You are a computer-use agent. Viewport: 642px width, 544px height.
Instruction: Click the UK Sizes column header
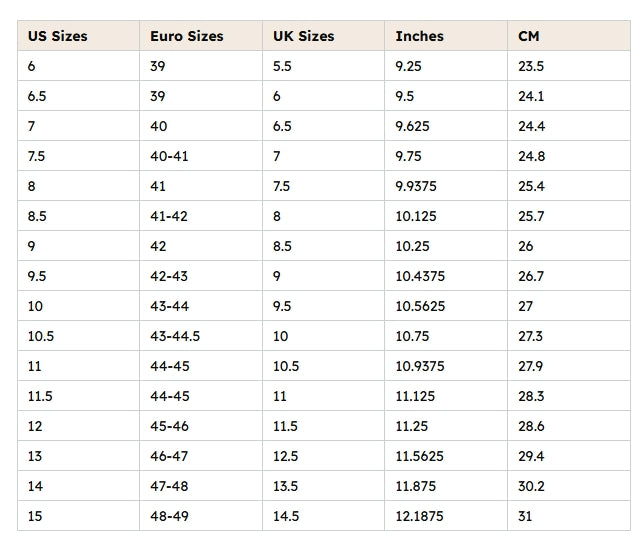[323, 36]
